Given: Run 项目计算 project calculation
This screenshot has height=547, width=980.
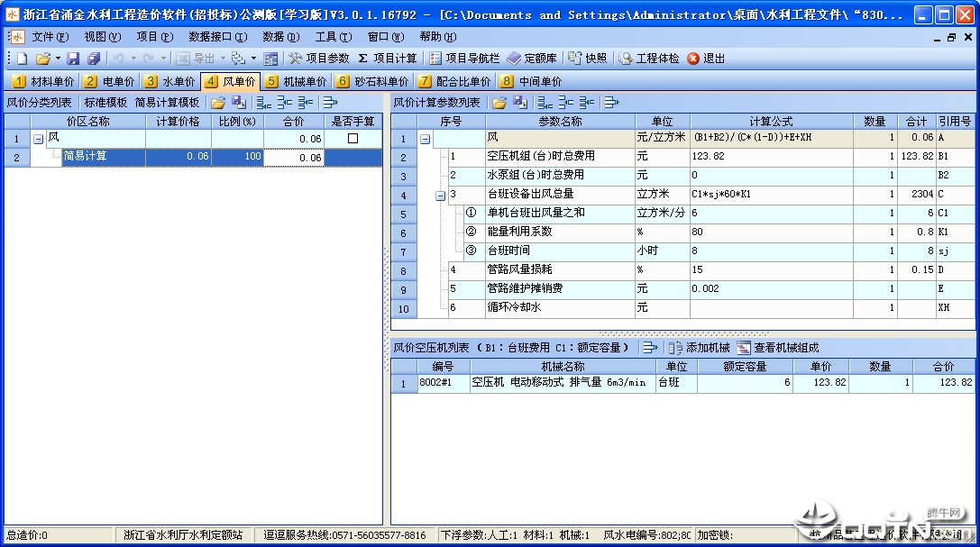Looking at the screenshot, I should coord(388,59).
